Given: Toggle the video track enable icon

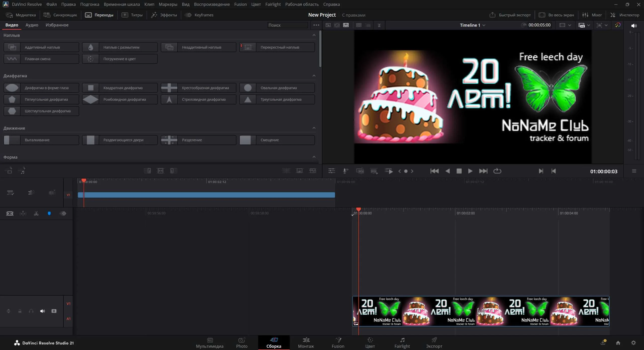Looking at the screenshot, I should point(54,311).
